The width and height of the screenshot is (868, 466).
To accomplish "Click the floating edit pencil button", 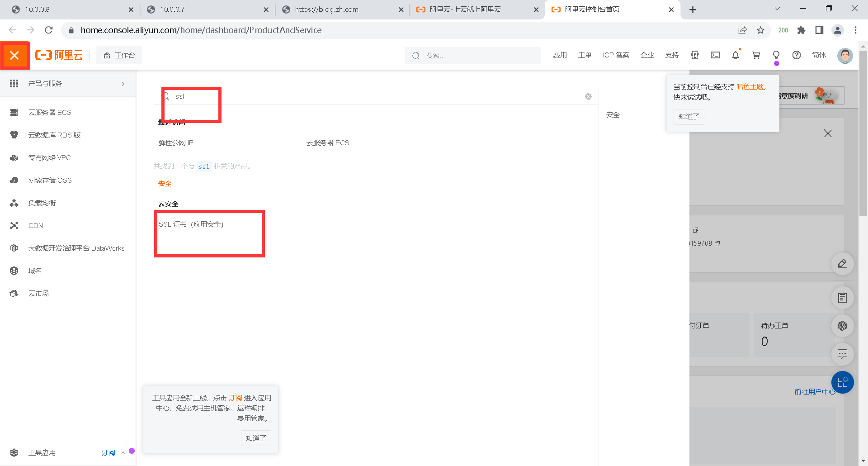I will (x=842, y=263).
